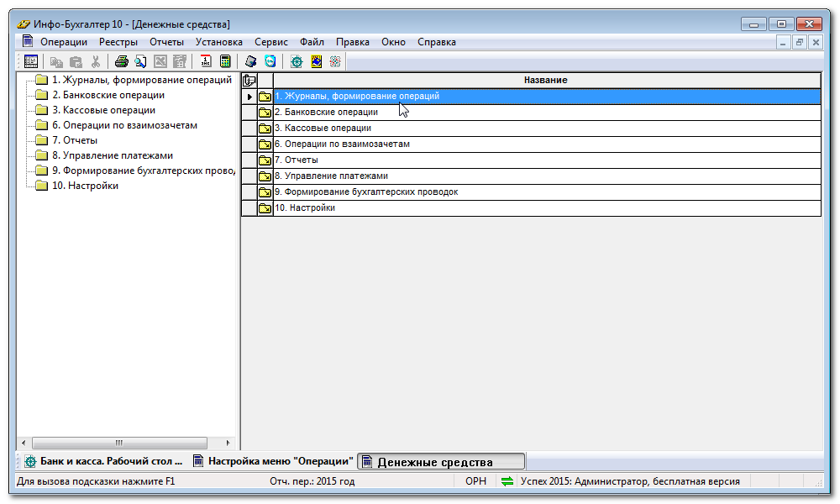Image resolution: width=840 pixels, height=504 pixels.
Task: Click the tree panel horizontal scrollbar thumb
Action: click(119, 443)
